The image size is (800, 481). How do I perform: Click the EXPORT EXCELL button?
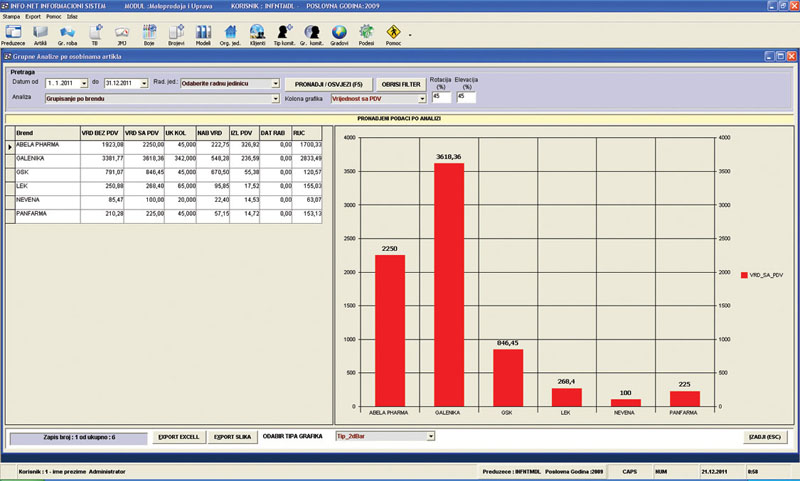[179, 437]
